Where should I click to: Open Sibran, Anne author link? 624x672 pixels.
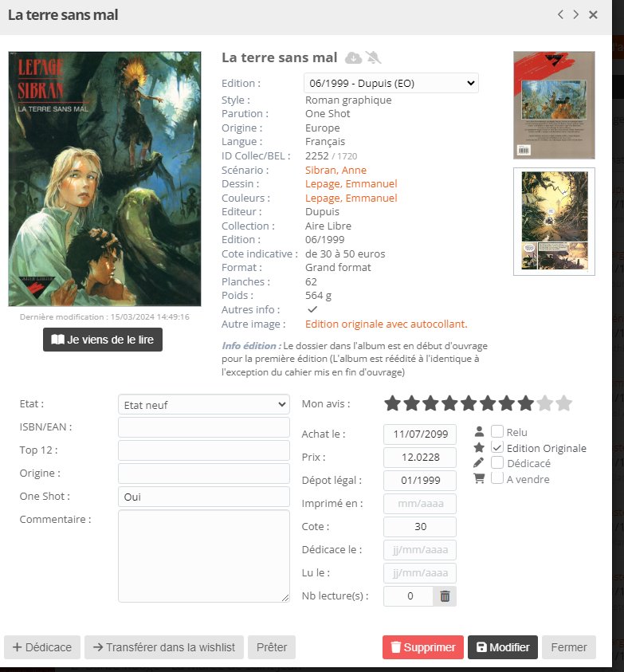pos(336,170)
